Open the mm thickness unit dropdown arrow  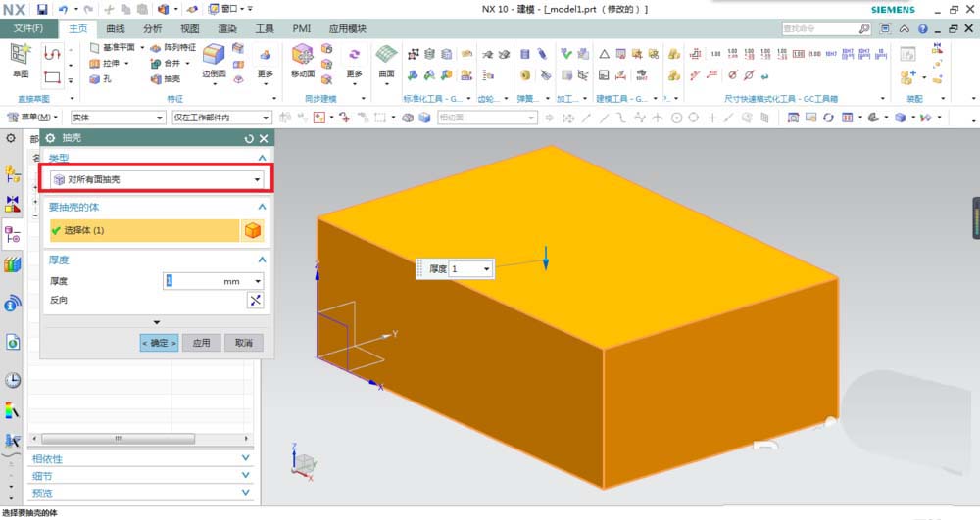[258, 281]
